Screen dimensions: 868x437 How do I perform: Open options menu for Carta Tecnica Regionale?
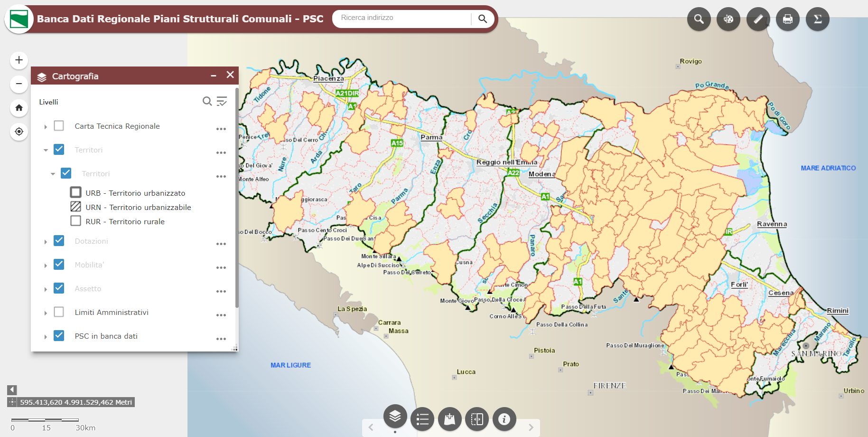coord(221,129)
